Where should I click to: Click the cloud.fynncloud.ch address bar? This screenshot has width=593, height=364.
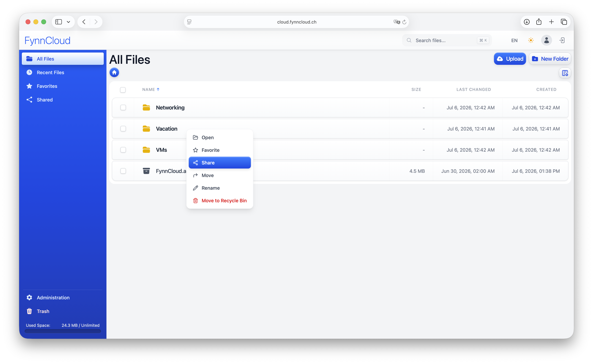pos(296,22)
